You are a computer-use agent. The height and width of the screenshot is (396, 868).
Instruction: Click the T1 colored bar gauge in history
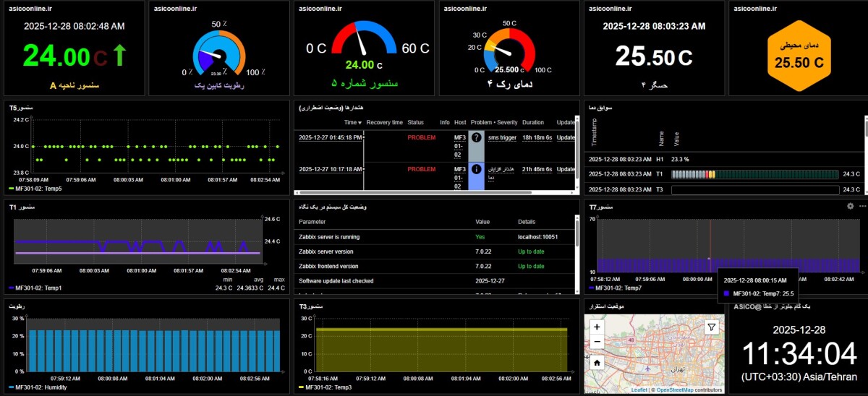coord(754,174)
